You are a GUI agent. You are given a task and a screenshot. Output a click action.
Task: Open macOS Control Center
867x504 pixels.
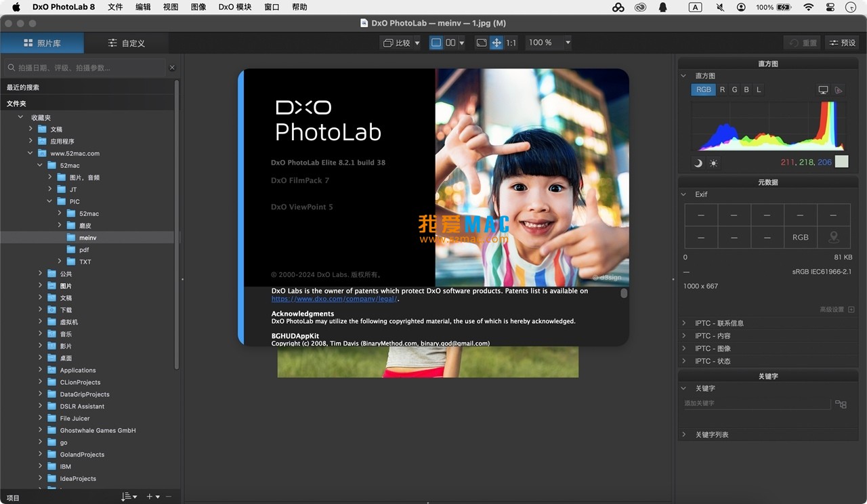point(830,7)
